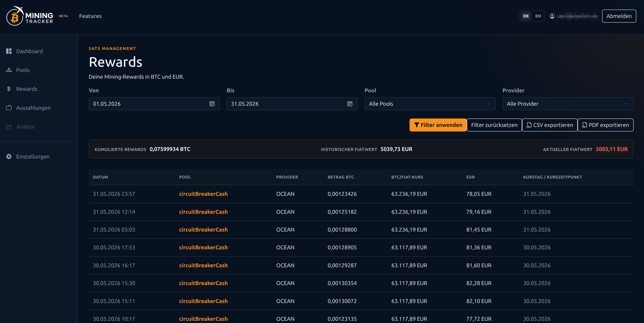Viewport: 644px width, 323px height.
Task: Click the Bis date field 31.05.2026
Action: tap(292, 104)
